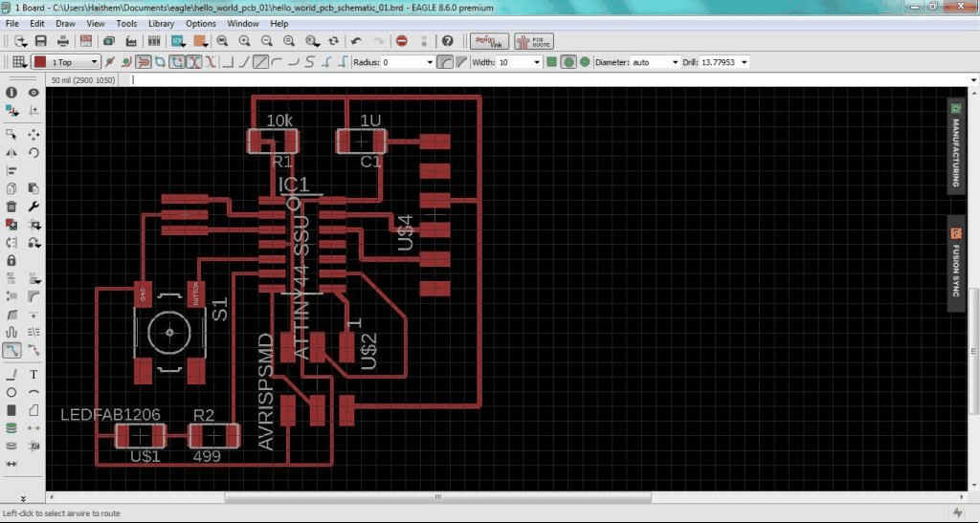Open the File menu
This screenshot has height=523, width=980.
click(x=11, y=23)
